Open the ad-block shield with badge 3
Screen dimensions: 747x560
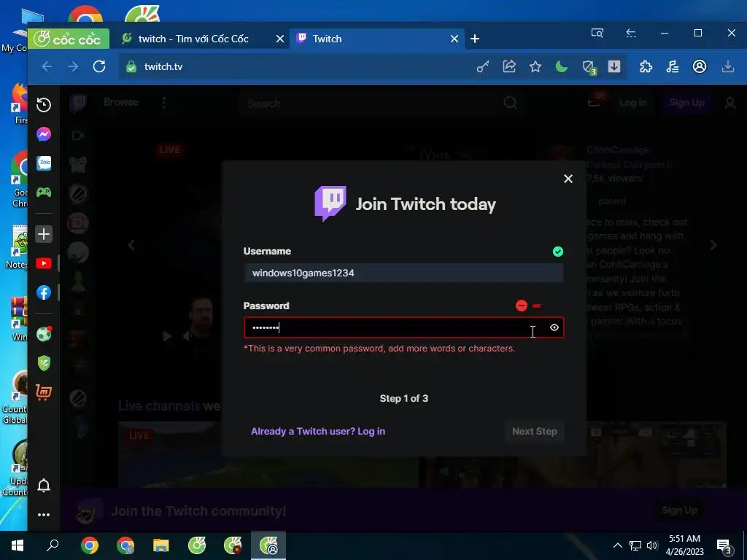[x=589, y=67]
